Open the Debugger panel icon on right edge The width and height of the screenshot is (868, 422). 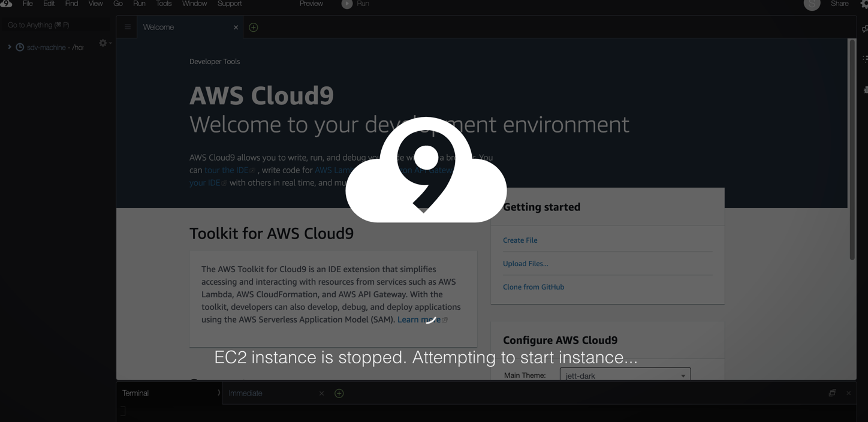click(x=864, y=90)
